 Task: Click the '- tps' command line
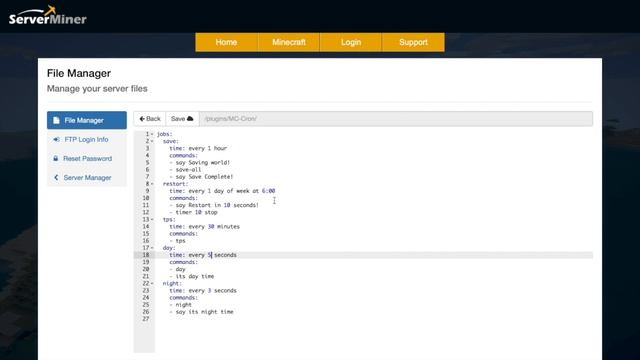pyautogui.click(x=178, y=241)
